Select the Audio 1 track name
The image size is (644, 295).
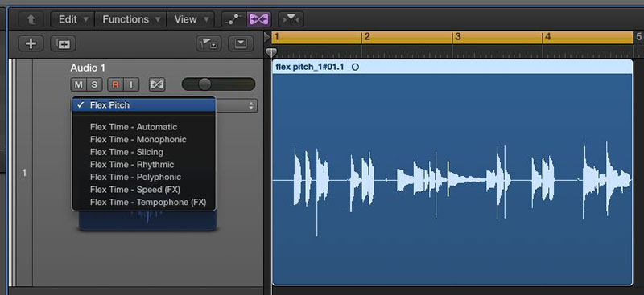87,68
